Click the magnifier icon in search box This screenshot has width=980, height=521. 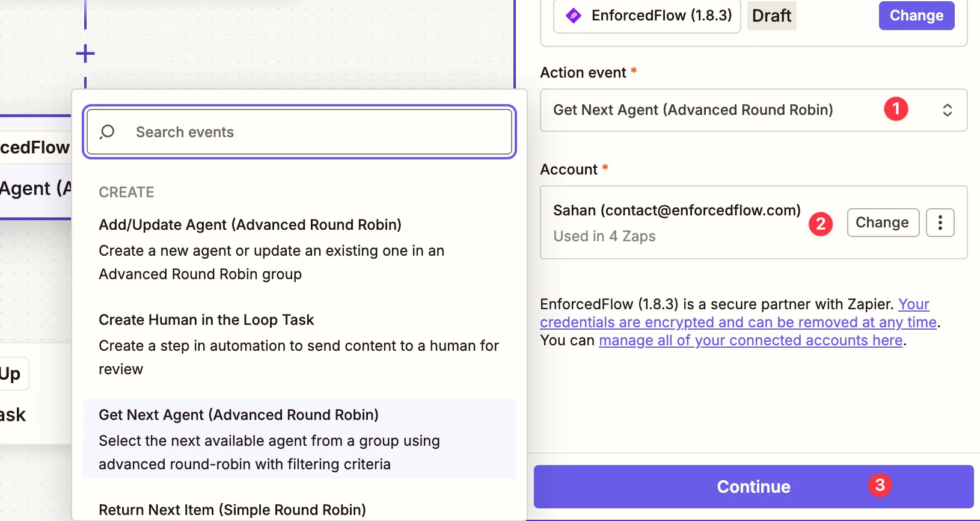coord(108,132)
